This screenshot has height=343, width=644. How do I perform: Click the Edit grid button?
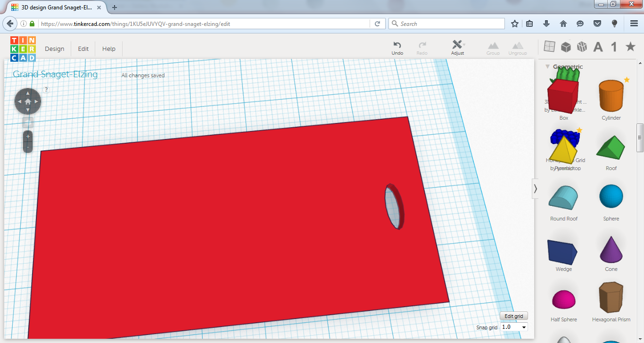513,316
